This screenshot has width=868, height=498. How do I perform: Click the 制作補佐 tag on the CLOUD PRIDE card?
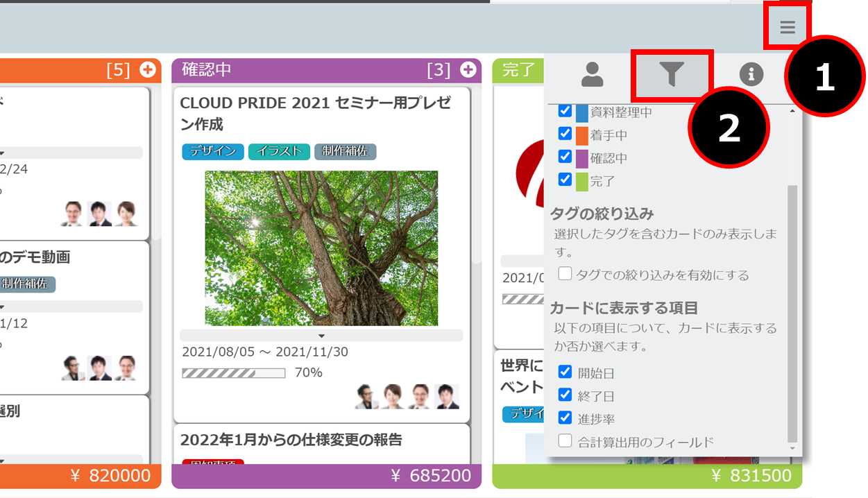coord(345,151)
